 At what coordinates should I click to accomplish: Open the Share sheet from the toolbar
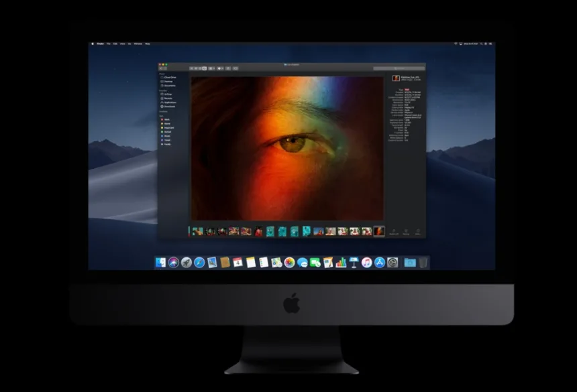[x=227, y=68]
